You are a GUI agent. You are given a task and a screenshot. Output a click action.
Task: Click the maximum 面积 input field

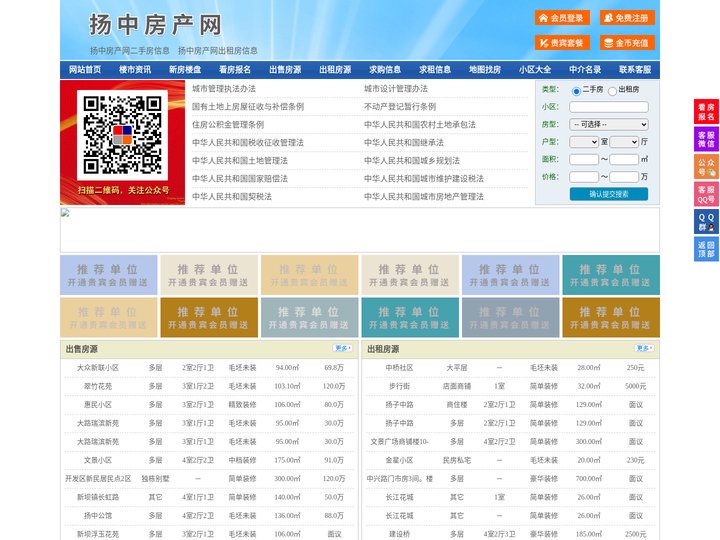624,159
